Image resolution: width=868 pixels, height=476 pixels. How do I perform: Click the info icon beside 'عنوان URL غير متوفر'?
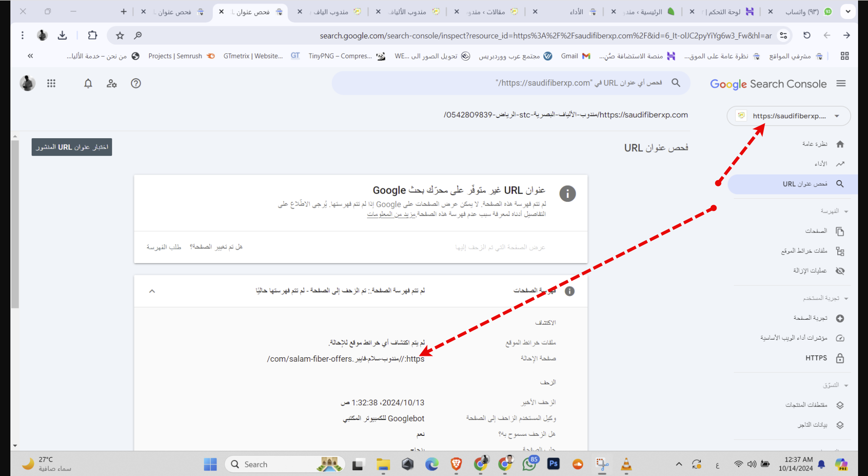[x=567, y=194]
